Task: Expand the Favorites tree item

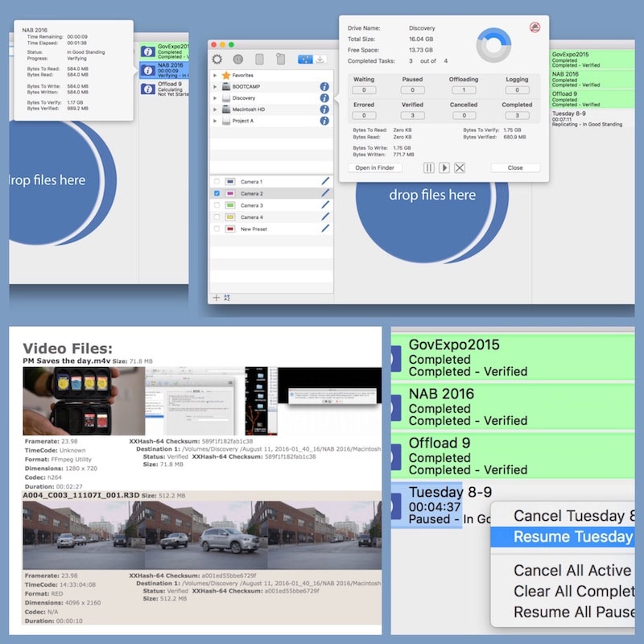Action: click(x=215, y=74)
